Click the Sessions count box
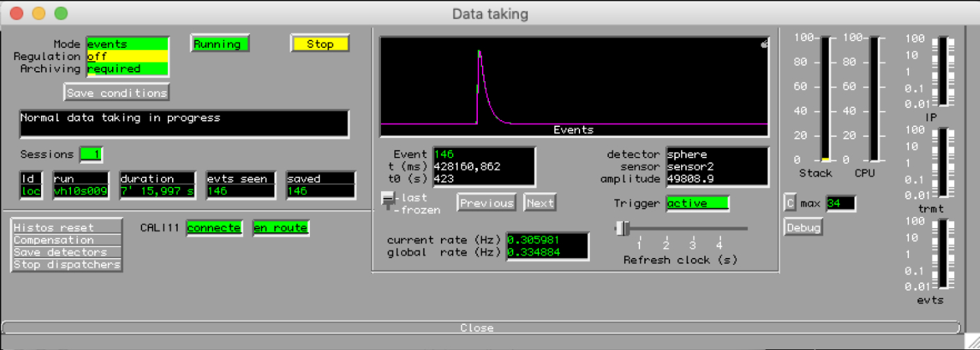 [x=91, y=154]
